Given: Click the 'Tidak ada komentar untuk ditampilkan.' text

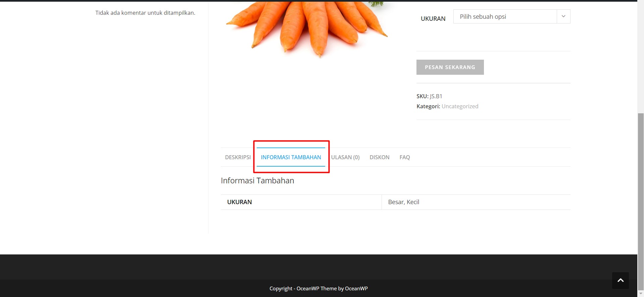Looking at the screenshot, I should click(x=145, y=13).
